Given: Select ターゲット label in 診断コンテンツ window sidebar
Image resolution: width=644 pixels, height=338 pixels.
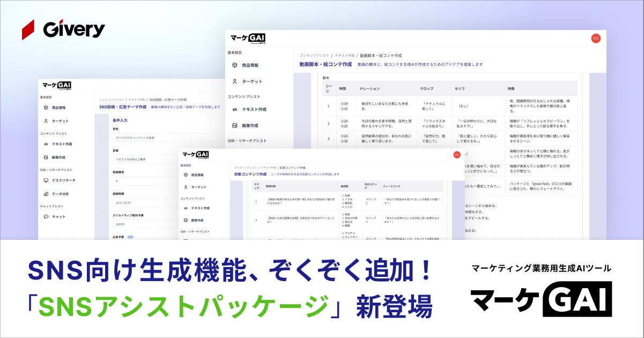Looking at the screenshot, I should 199,187.
